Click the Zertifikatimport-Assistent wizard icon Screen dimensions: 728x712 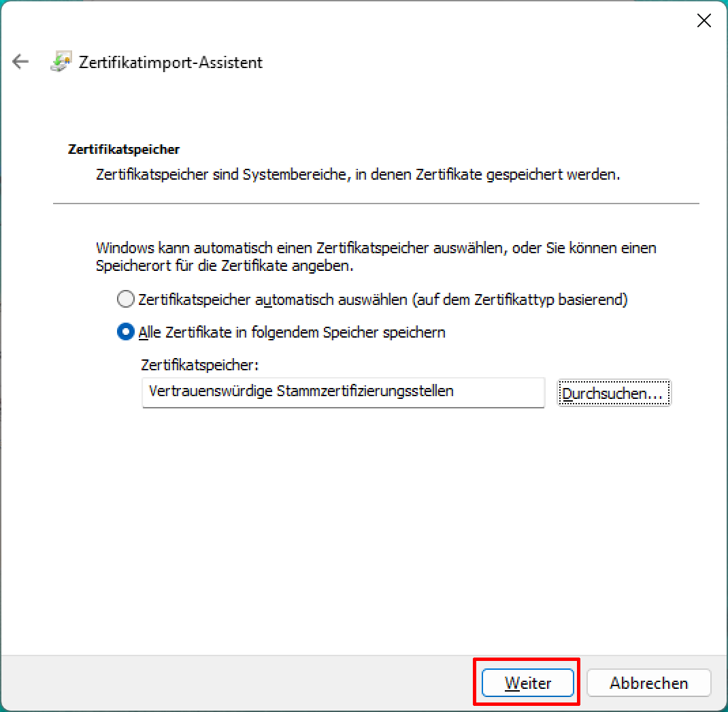[61, 61]
